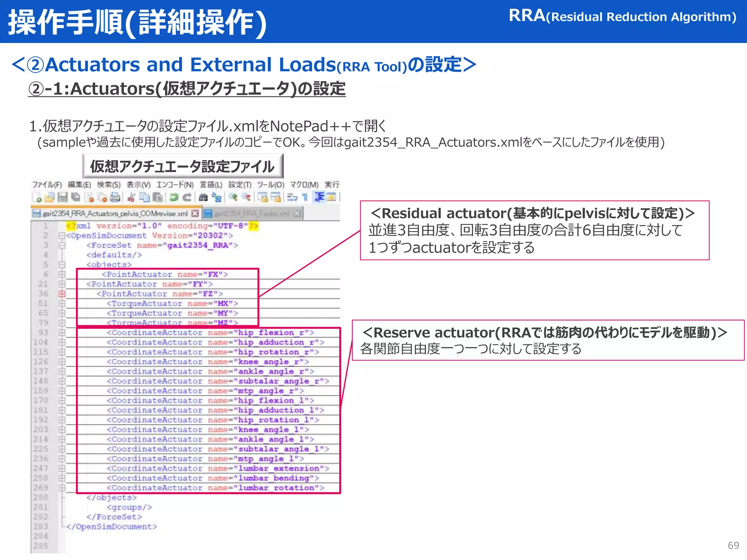Collapse the objects fold on line 5
The height and width of the screenshot is (560, 747).
[x=62, y=265]
